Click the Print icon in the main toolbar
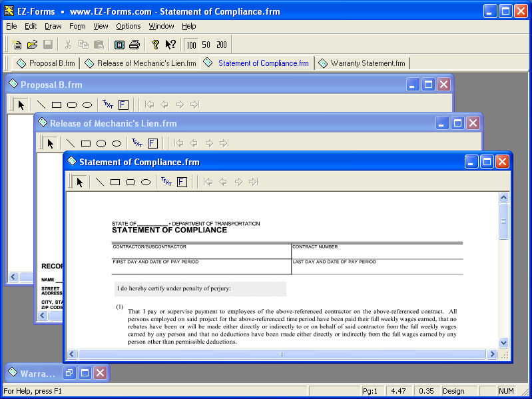Viewport: 532px width, 399px height. coord(134,45)
